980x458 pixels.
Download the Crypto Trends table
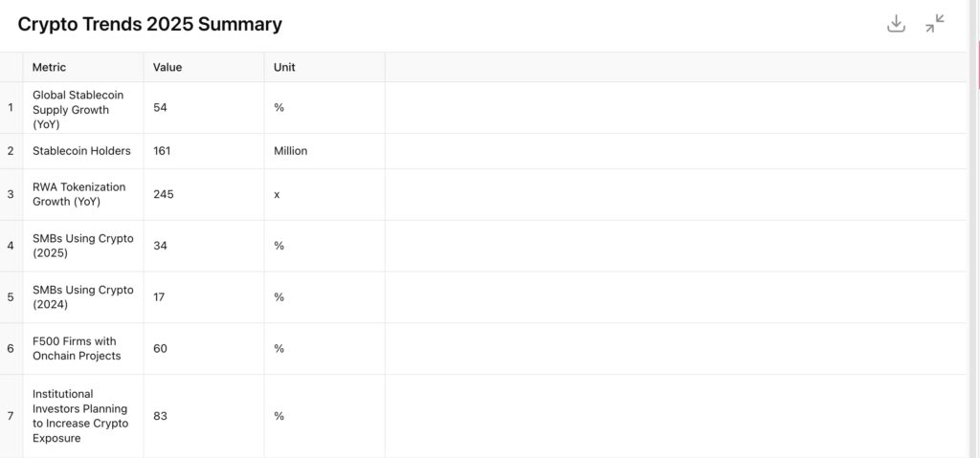(896, 24)
